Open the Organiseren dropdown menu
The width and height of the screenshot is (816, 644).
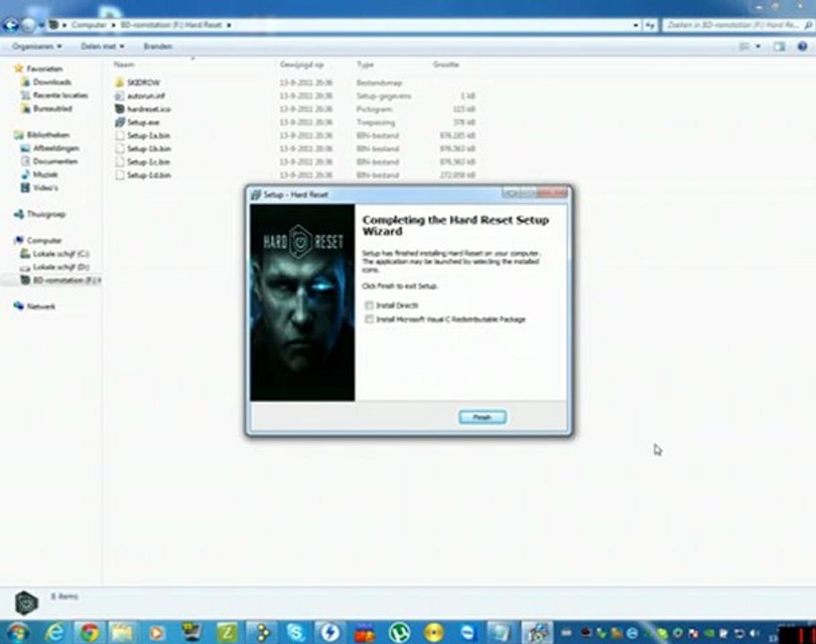point(37,47)
